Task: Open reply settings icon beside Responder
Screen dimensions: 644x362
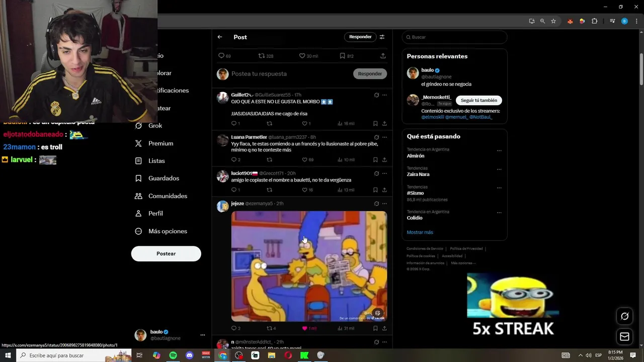Action: pos(382,37)
